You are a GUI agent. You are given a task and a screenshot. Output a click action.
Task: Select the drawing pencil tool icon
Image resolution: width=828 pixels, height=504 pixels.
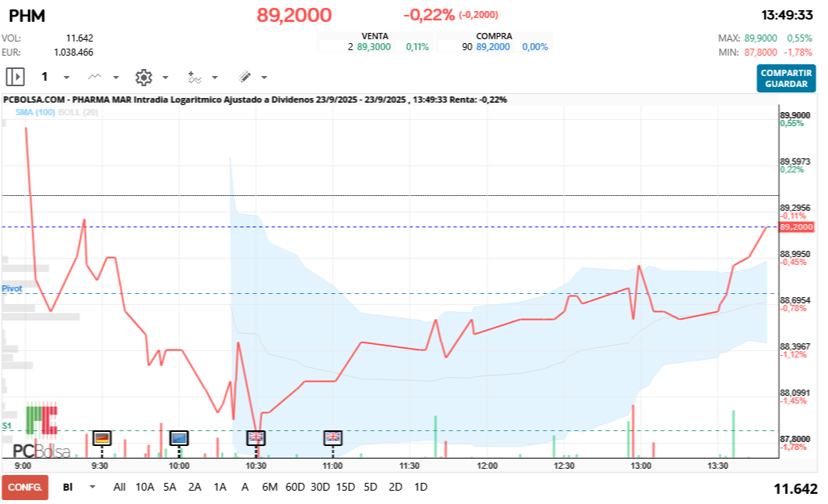pyautogui.click(x=245, y=77)
